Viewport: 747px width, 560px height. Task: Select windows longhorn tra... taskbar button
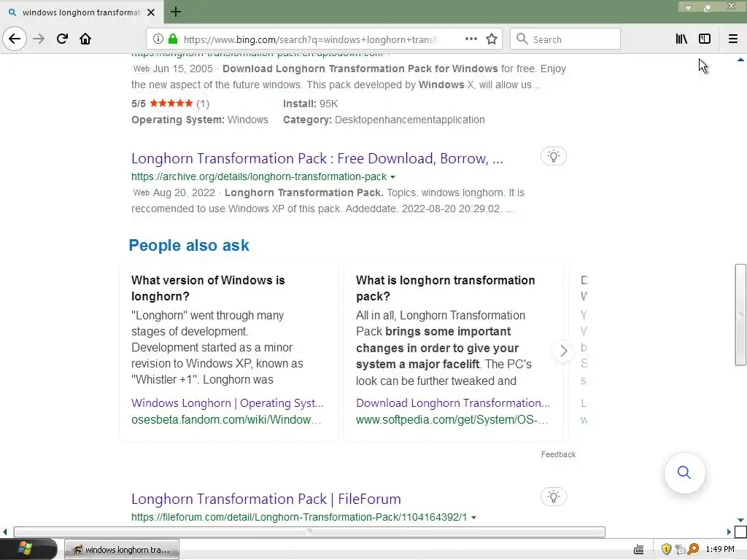click(122, 550)
